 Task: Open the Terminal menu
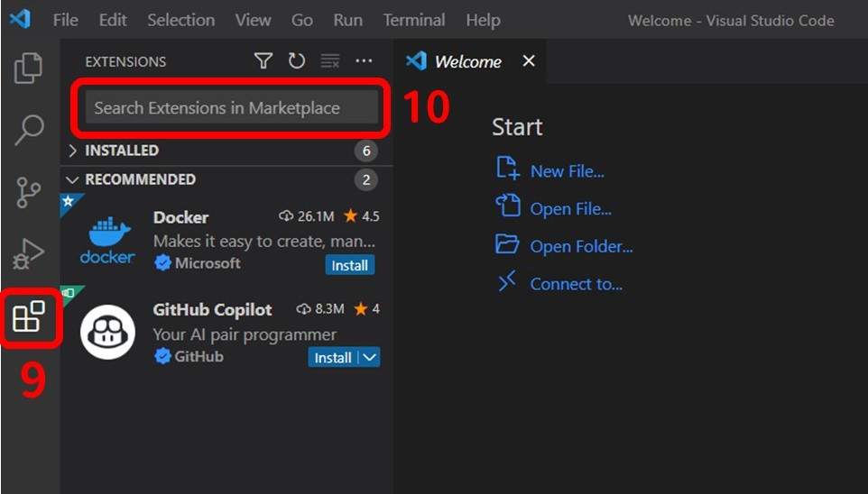[413, 20]
